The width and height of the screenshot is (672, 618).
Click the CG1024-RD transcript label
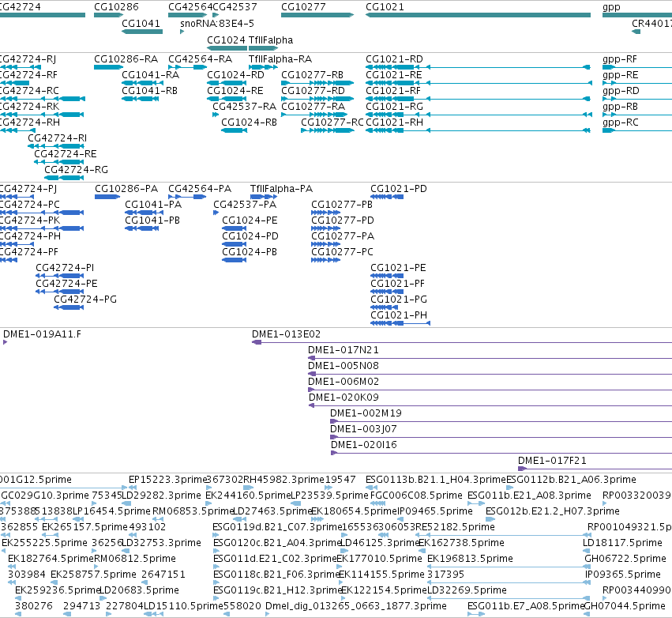coord(235,74)
